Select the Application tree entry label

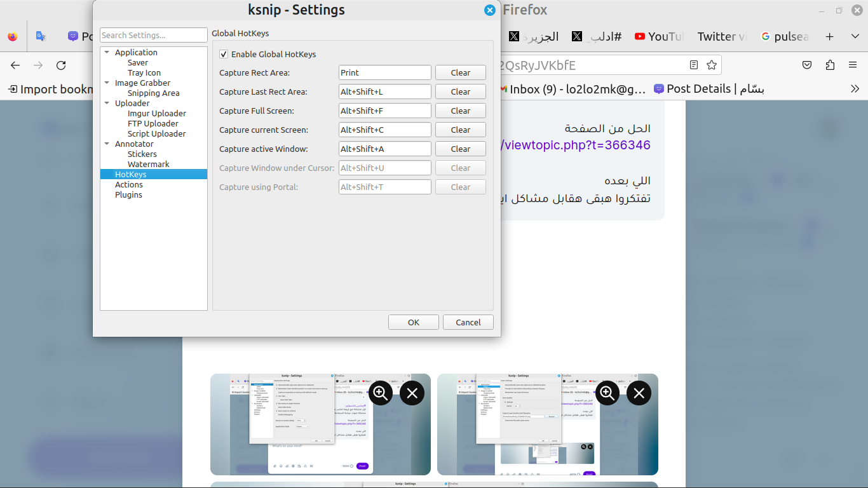[136, 52]
